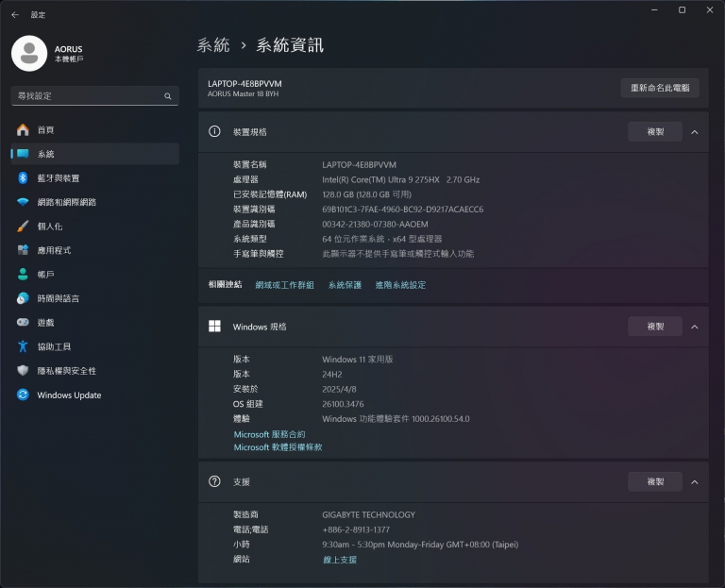Select version value 24H2
The width and height of the screenshot is (725, 588).
332,374
